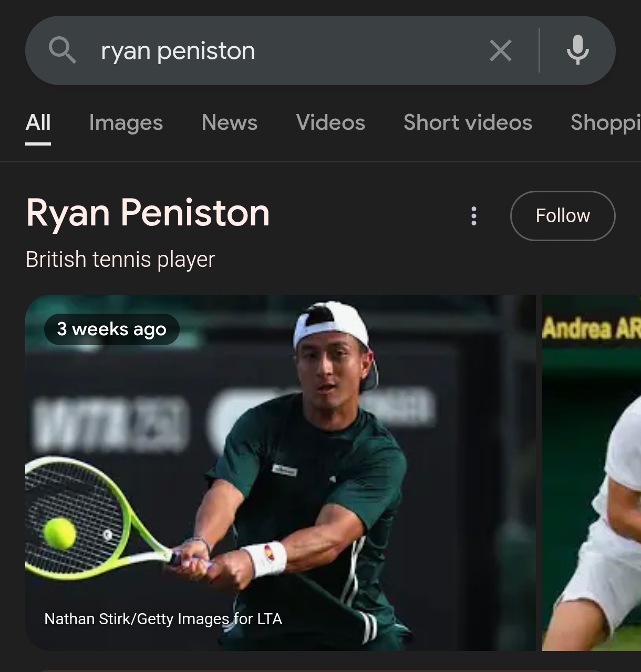Select the All results tab
The width and height of the screenshot is (641, 672).
(38, 123)
